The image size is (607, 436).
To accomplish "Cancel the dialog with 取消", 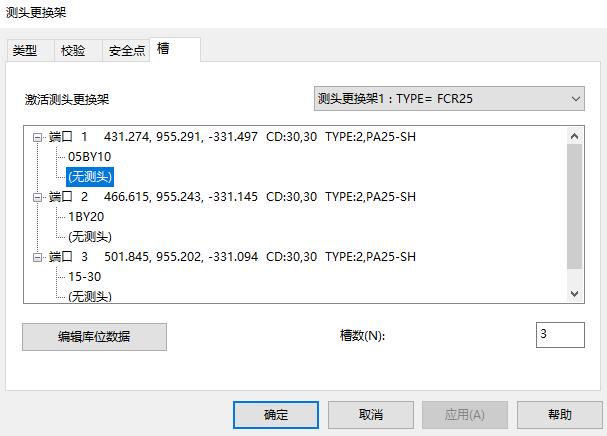I will pos(370,414).
